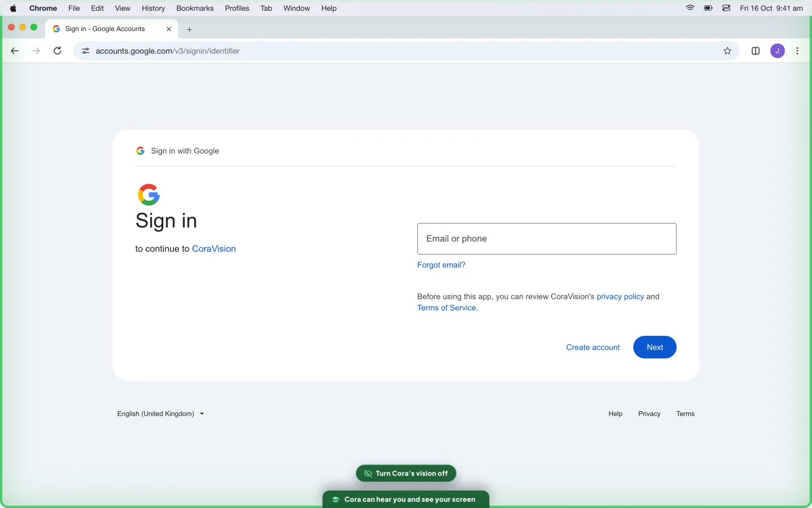Image resolution: width=812 pixels, height=508 pixels.
Task: Open CoraVision's privacy policy link
Action: pos(620,297)
